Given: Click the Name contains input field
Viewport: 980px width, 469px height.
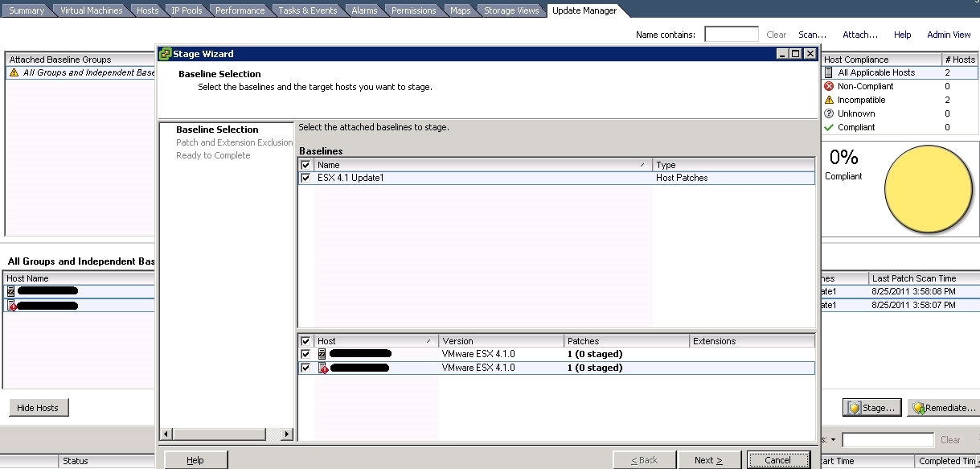Looking at the screenshot, I should pos(732,35).
